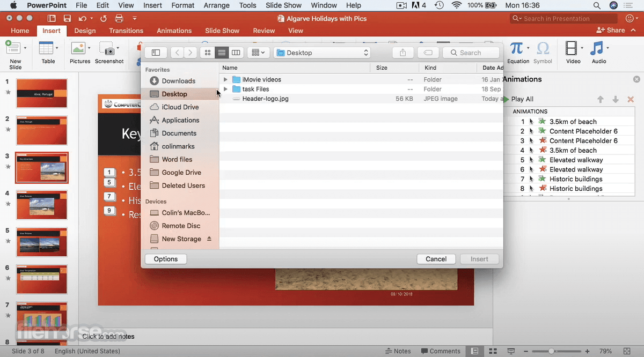
Task: Click the Audio music note icon
Action: click(597, 48)
